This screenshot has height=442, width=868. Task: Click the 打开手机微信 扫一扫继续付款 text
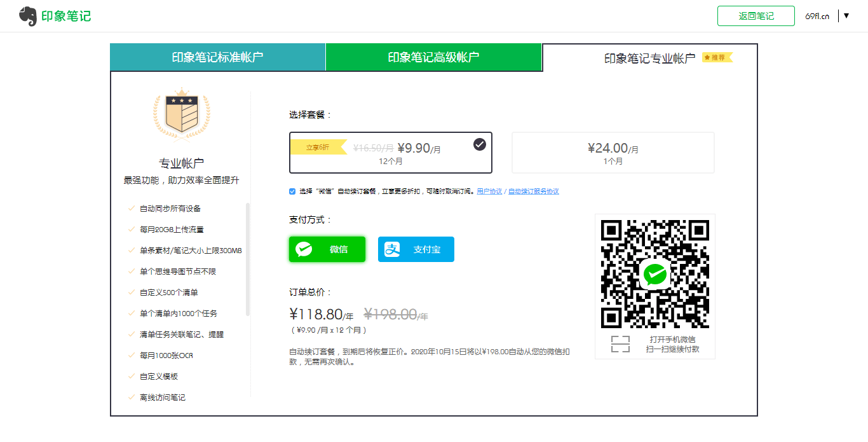pyautogui.click(x=673, y=344)
